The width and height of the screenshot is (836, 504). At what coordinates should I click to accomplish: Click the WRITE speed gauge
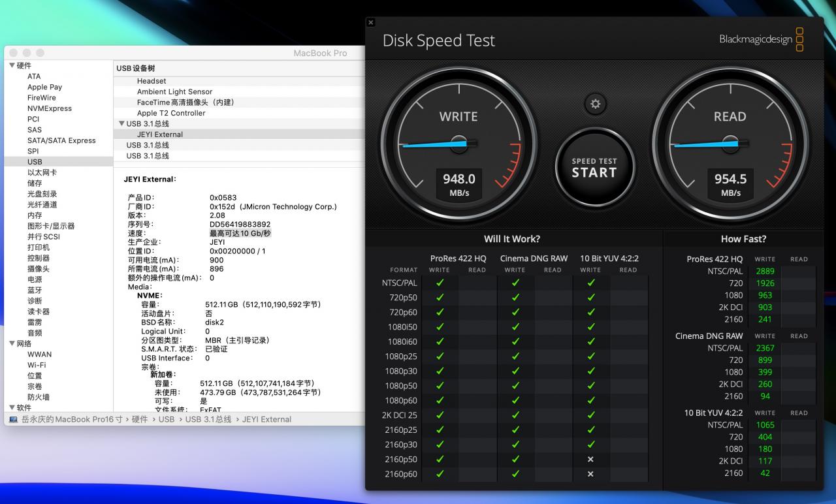(x=459, y=144)
